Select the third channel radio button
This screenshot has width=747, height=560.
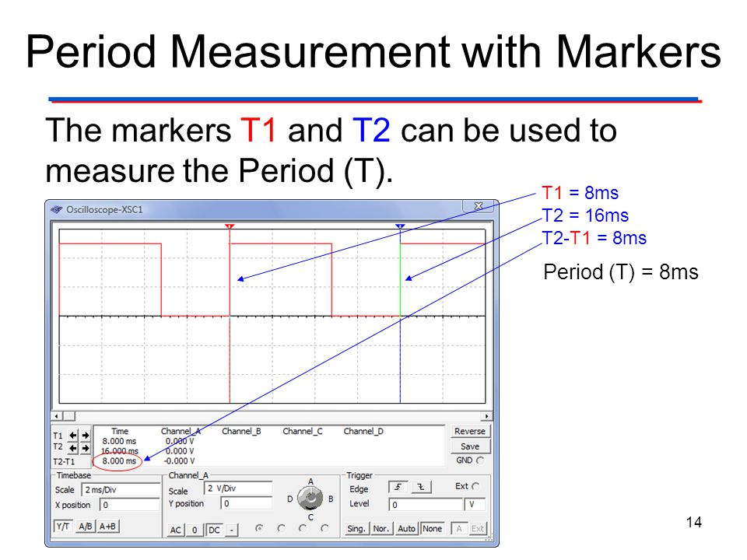tap(303, 528)
